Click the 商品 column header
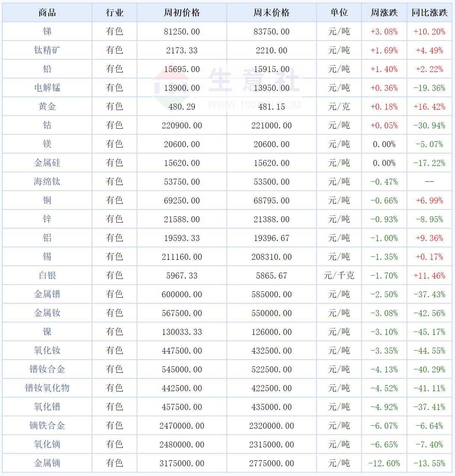The width and height of the screenshot is (455, 476). pyautogui.click(x=47, y=13)
